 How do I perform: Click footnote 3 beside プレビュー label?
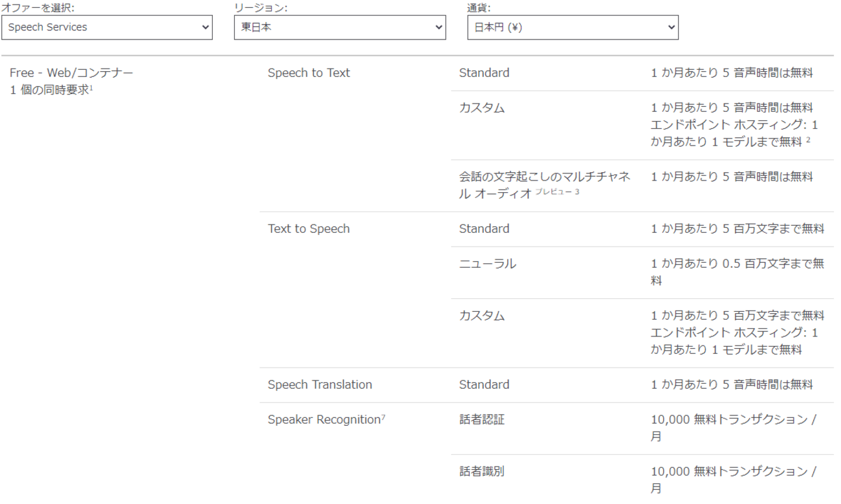576,190
